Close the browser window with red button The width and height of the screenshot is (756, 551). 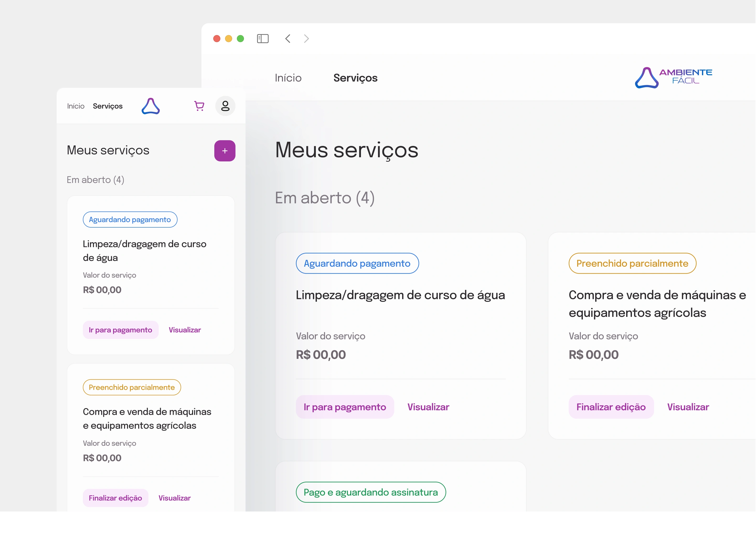(217, 39)
